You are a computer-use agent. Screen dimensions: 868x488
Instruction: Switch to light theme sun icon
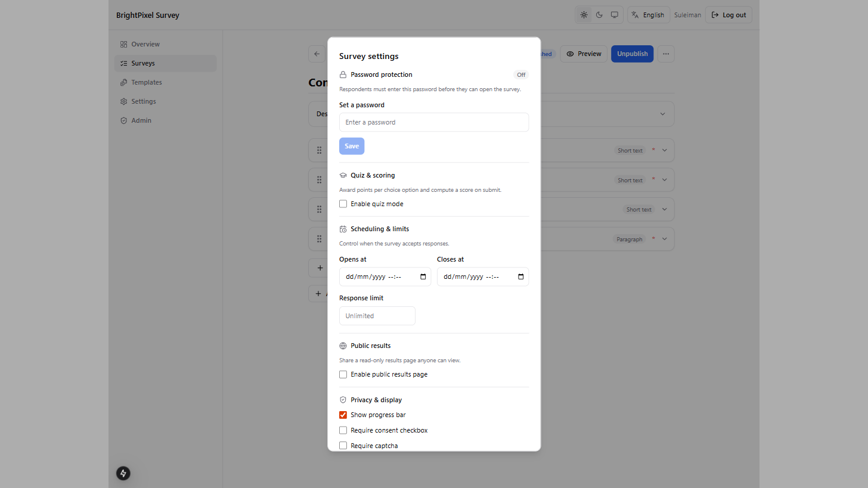coord(584,15)
